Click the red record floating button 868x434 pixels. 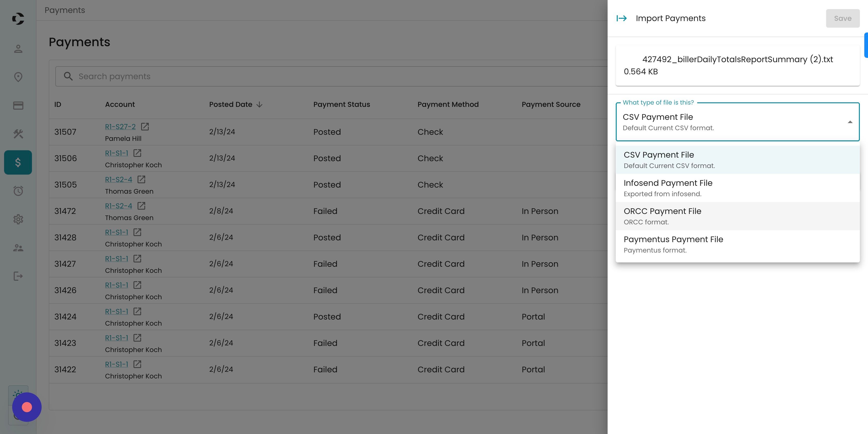click(x=27, y=407)
